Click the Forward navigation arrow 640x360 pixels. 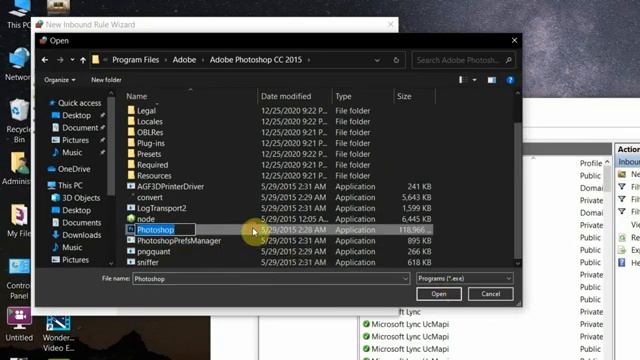click(60, 60)
